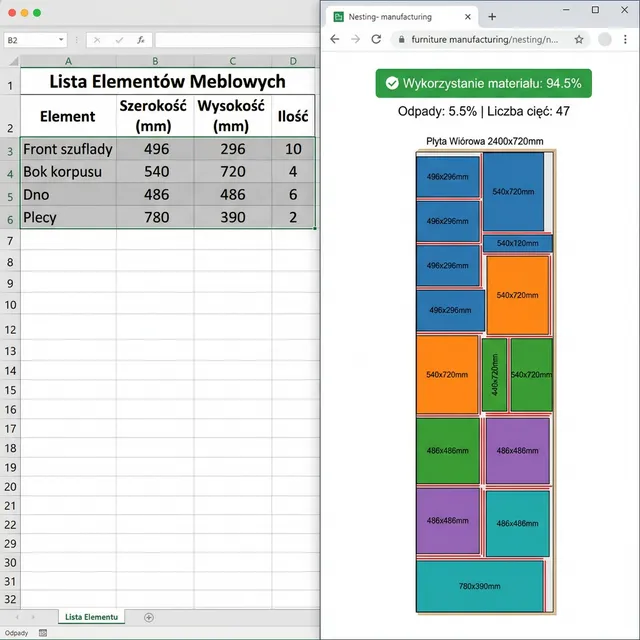Select row 7 header in the spreadsheet
This screenshot has width=640, height=640.
click(10, 241)
